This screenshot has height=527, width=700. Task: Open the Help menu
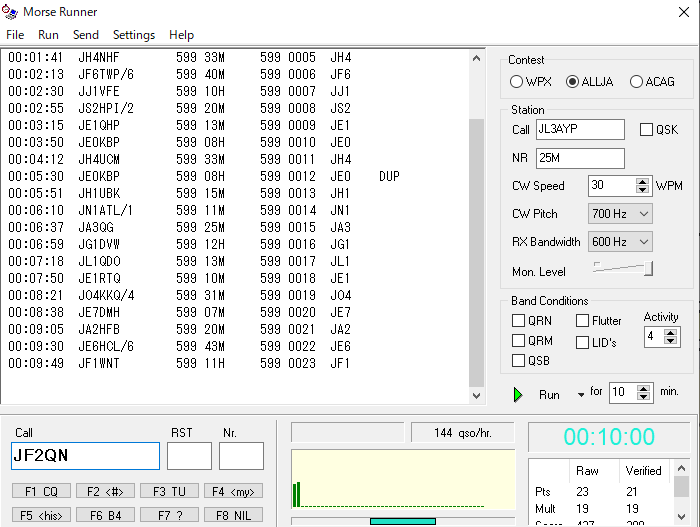[x=181, y=35]
